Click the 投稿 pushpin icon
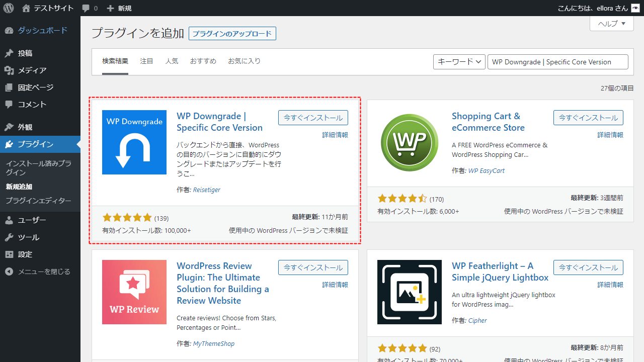Image resolution: width=644 pixels, height=362 pixels. click(9, 53)
